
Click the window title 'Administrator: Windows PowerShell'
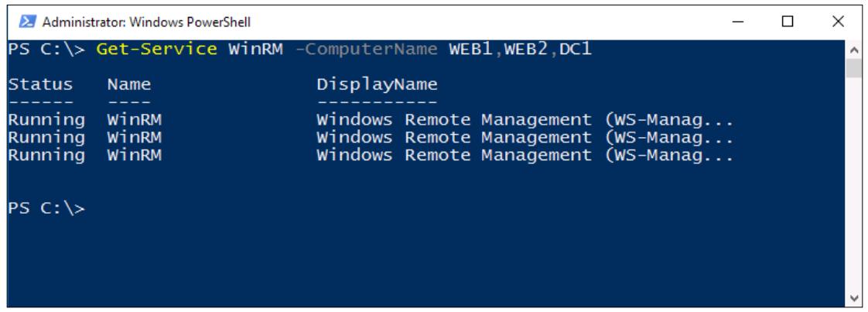[x=146, y=22]
